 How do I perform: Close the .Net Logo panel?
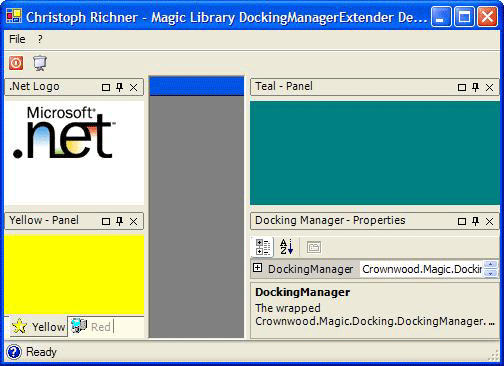[134, 88]
